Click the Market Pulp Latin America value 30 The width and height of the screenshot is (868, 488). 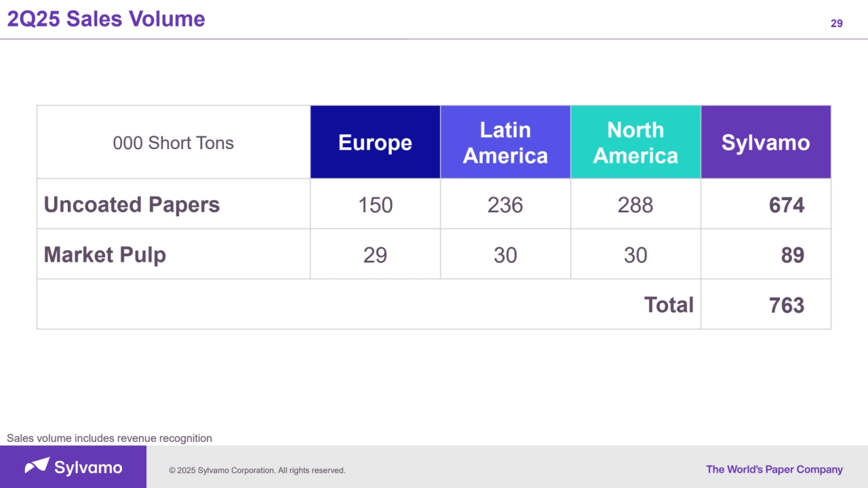pyautogui.click(x=505, y=255)
